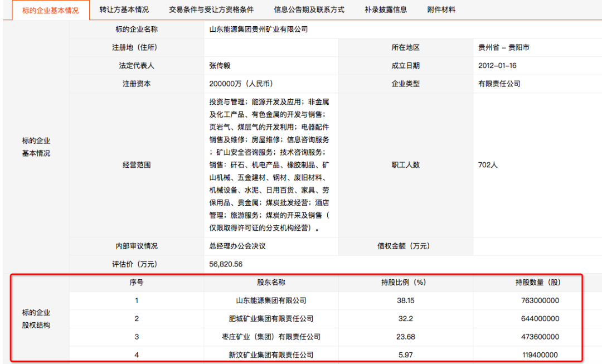Screen dimensions: 602x364
Task: Click shareholder 山东能源集团有限公司
Action: (271, 300)
